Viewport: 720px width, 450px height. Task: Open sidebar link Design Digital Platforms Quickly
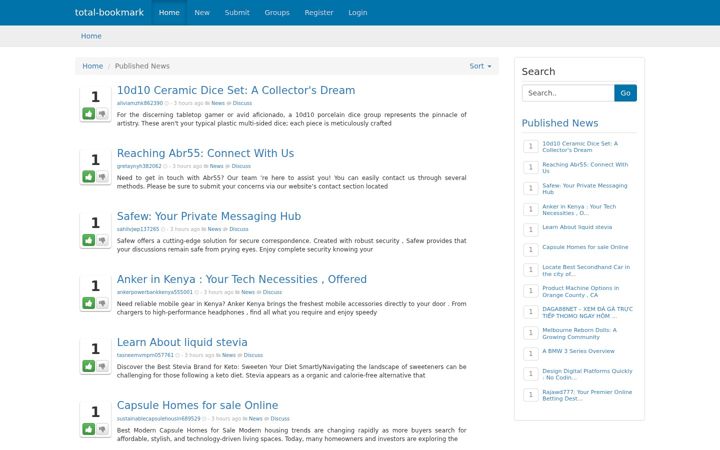(x=587, y=374)
